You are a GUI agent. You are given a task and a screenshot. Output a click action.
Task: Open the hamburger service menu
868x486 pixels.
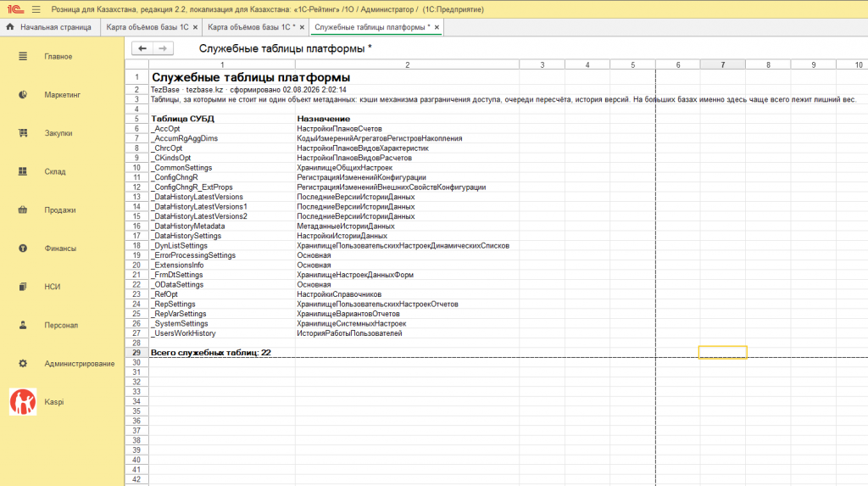click(36, 9)
